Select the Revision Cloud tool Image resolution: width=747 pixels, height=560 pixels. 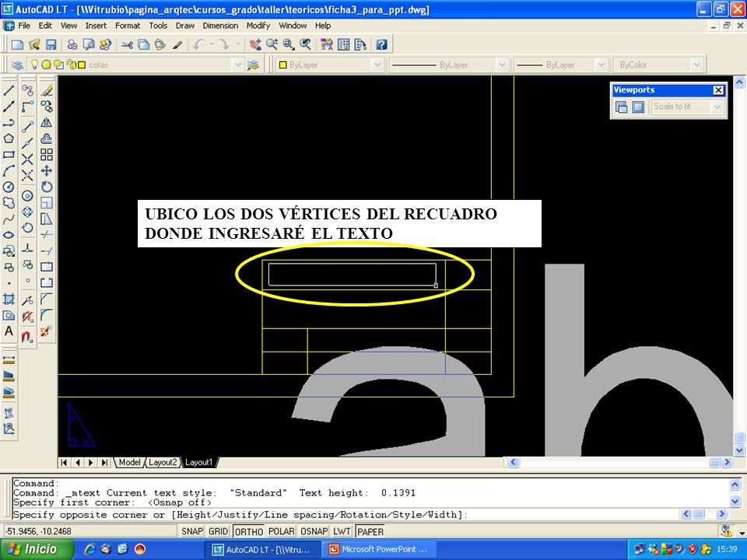(9, 203)
